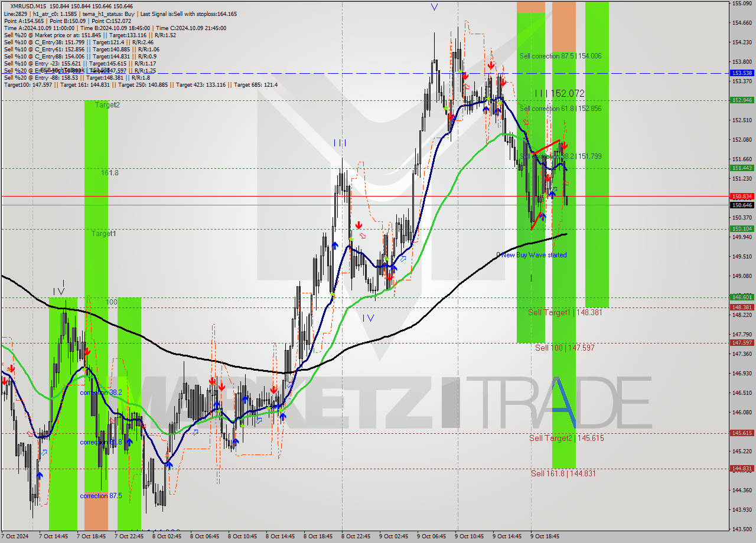Click the '7 Oct 14:45' time label

pos(54,537)
